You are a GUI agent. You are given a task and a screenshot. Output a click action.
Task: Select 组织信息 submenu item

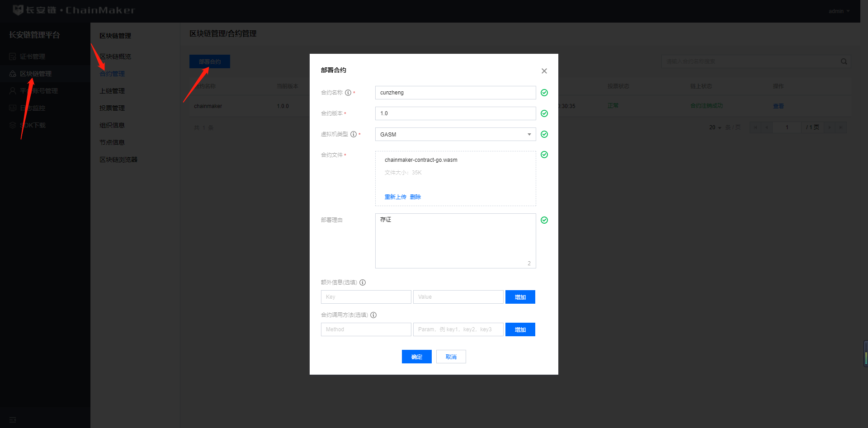112,125
